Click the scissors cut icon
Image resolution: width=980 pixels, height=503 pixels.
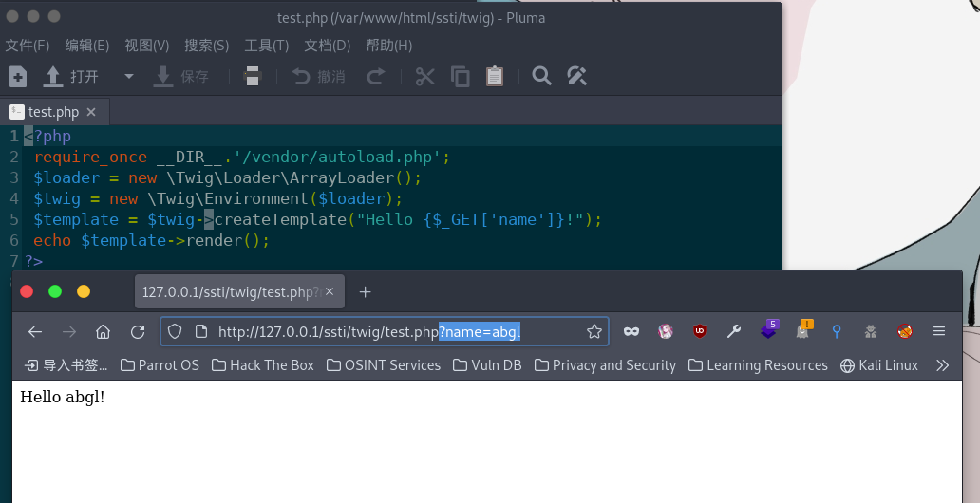(x=425, y=77)
